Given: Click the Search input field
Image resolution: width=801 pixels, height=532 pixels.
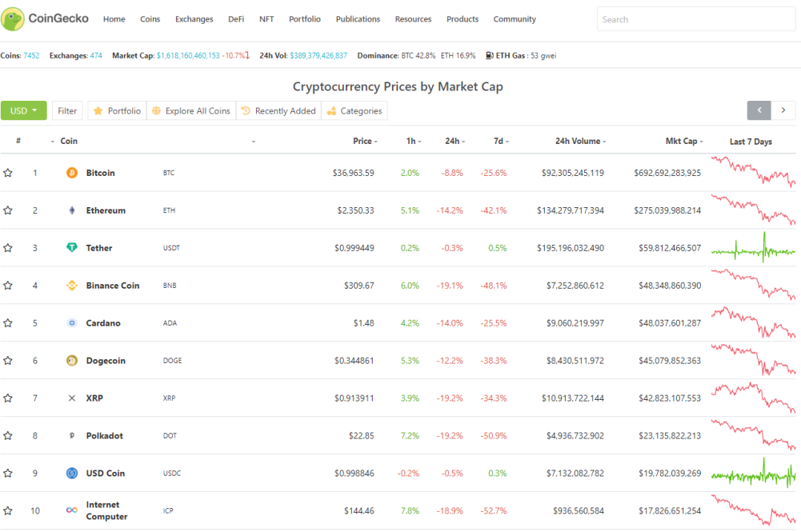Looking at the screenshot, I should pos(695,19).
